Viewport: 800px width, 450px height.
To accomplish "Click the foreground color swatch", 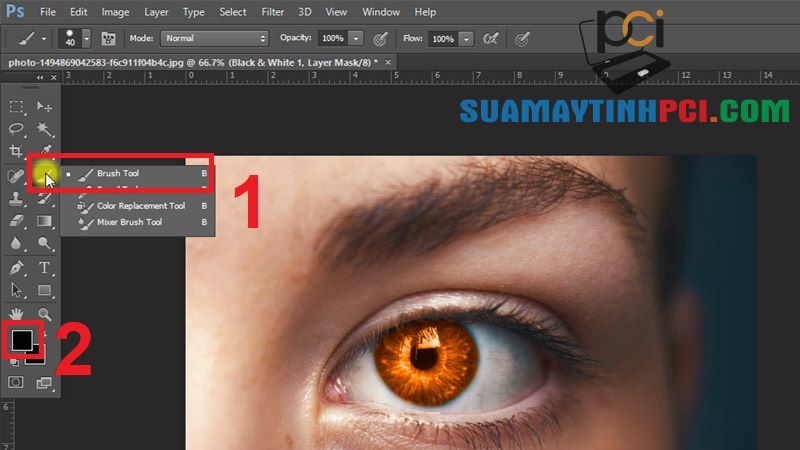I will pyautogui.click(x=22, y=340).
